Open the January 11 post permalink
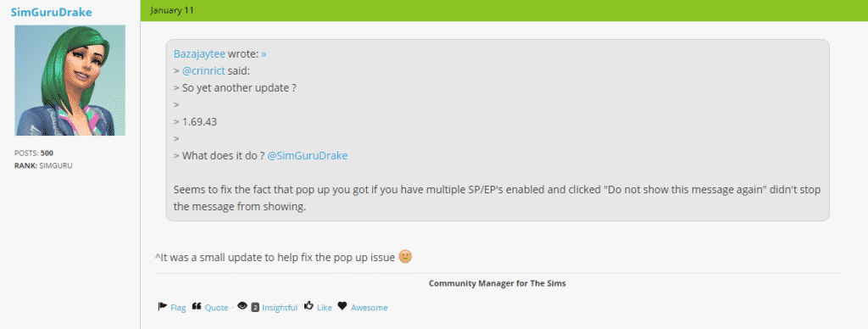Screen dimensions: 868x329 [171, 10]
